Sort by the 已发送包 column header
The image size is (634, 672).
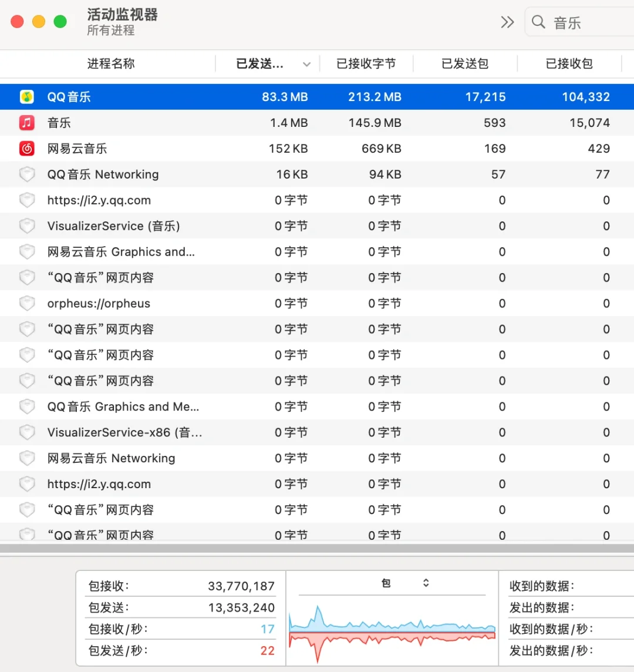466,64
